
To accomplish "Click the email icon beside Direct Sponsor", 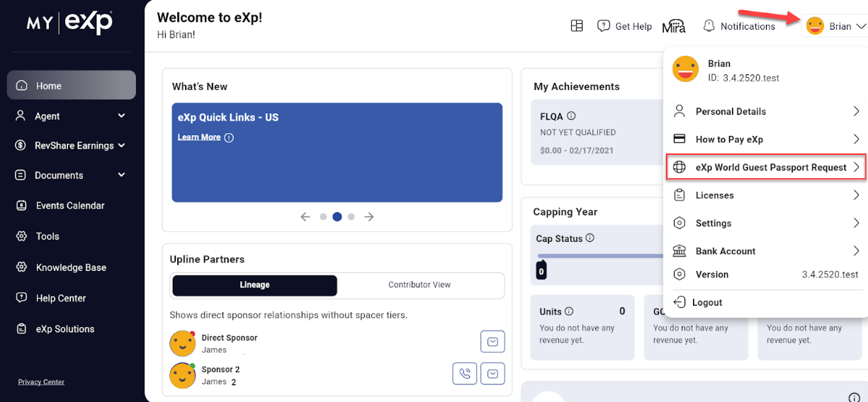I will click(492, 342).
